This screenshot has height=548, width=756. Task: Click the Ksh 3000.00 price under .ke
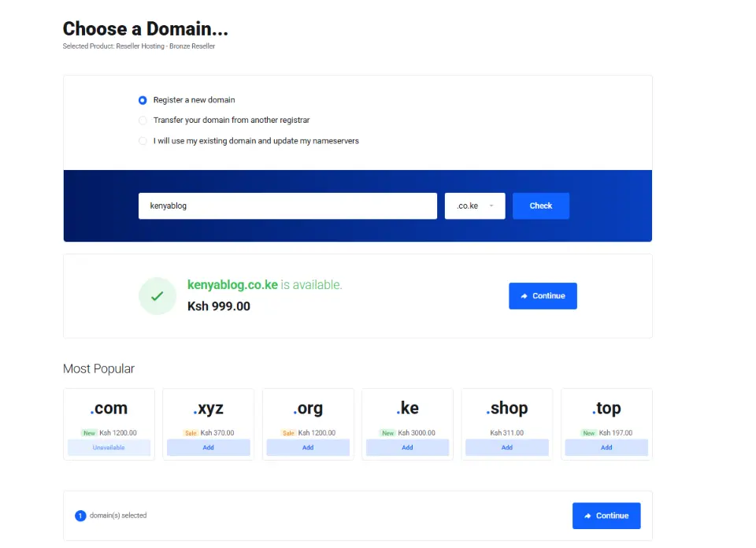coord(417,433)
